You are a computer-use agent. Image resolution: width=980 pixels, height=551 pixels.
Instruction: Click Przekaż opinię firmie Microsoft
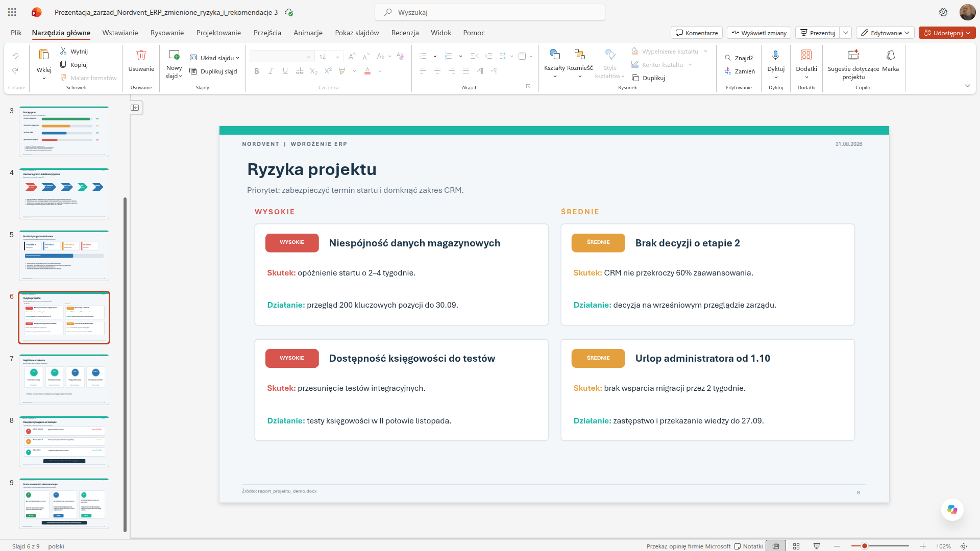point(689,546)
